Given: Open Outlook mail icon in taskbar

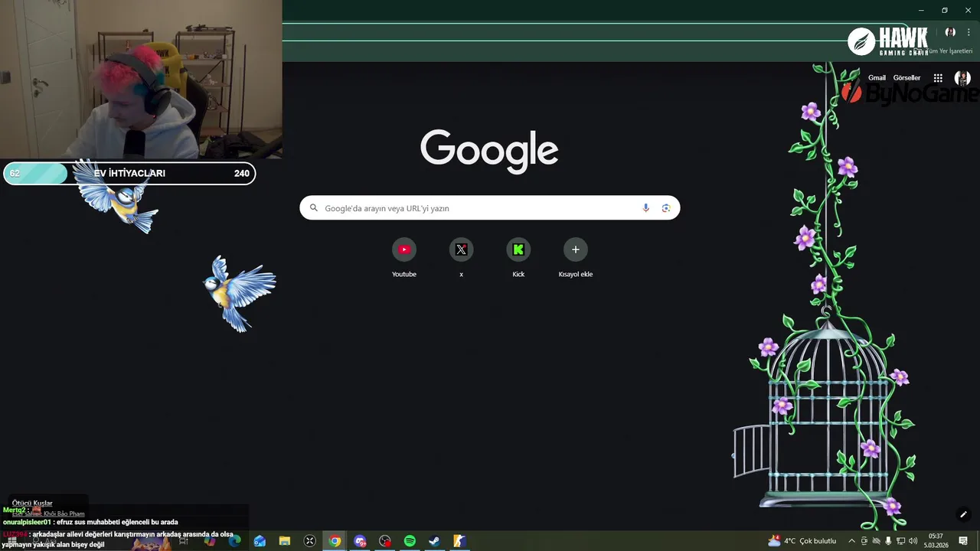Looking at the screenshot, I should 260,541.
